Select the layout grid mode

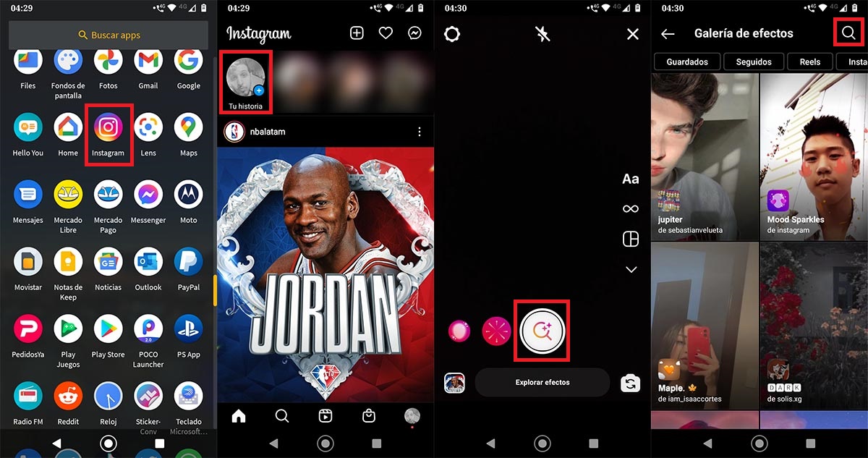pos(631,239)
